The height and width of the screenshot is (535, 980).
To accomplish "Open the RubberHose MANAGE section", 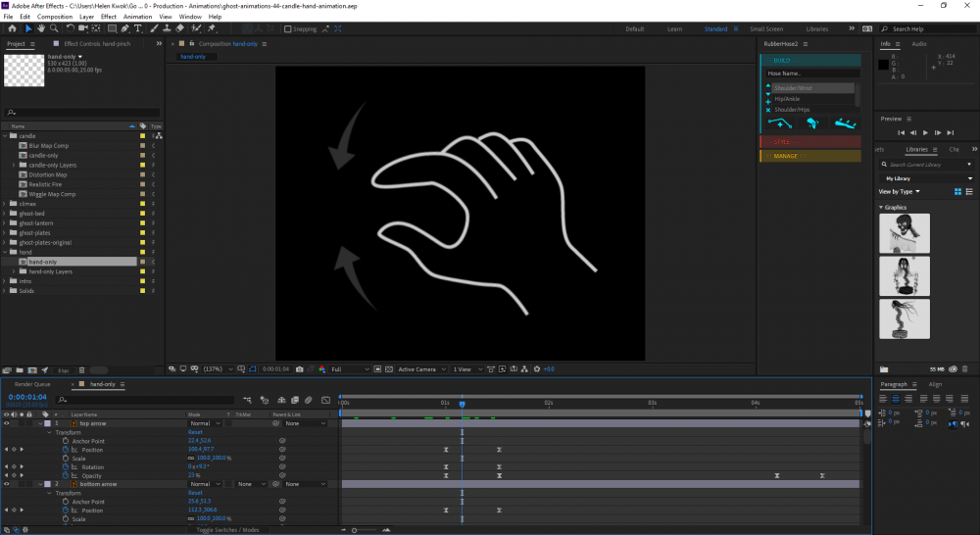I will pyautogui.click(x=810, y=156).
